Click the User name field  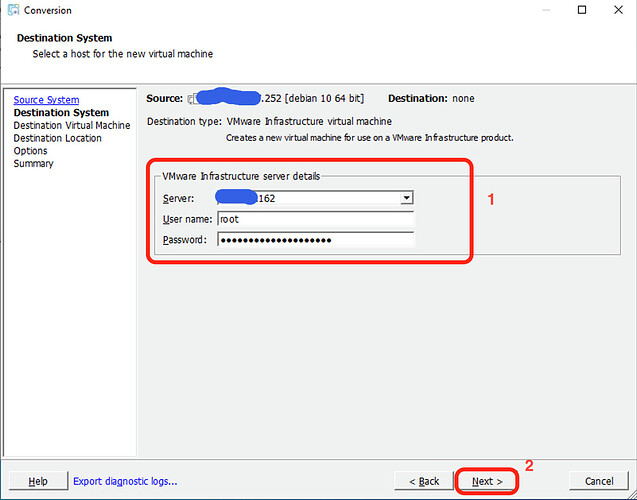coord(316,219)
